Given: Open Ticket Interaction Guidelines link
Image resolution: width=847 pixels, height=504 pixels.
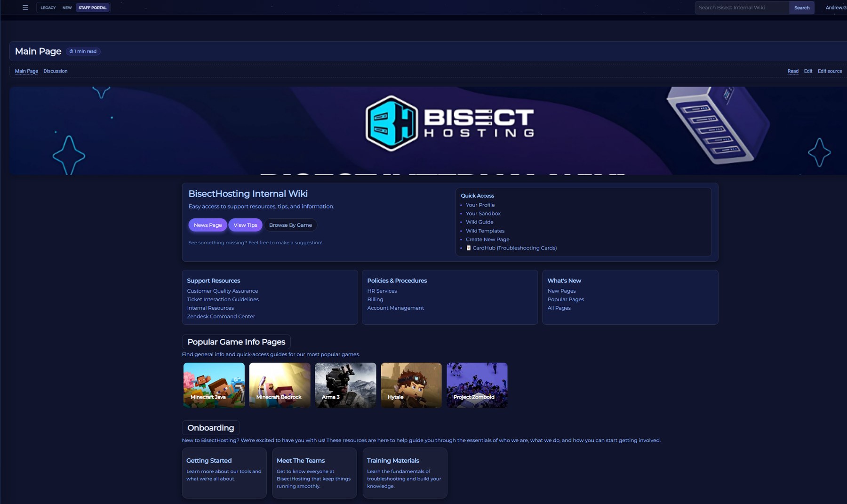Looking at the screenshot, I should [x=223, y=300].
